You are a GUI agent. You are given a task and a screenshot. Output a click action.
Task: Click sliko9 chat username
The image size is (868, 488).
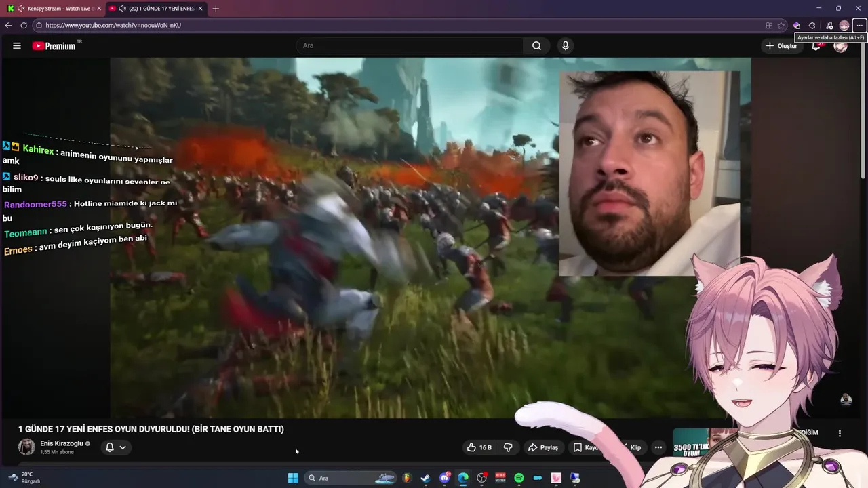point(26,178)
